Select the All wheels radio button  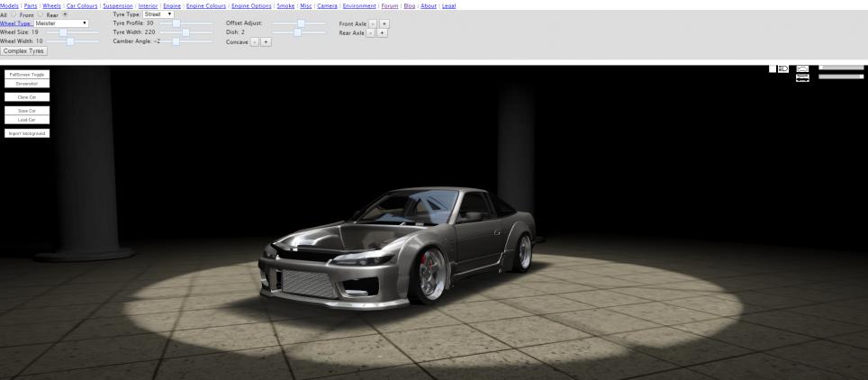pos(14,14)
